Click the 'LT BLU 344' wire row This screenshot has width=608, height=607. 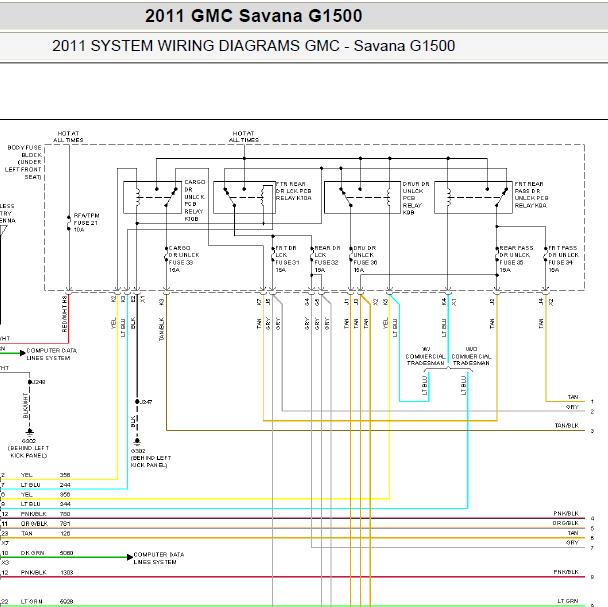pos(36,504)
